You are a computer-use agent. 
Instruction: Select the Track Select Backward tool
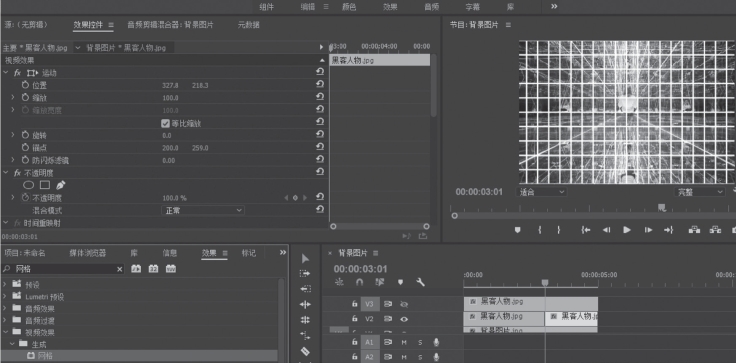(x=305, y=289)
